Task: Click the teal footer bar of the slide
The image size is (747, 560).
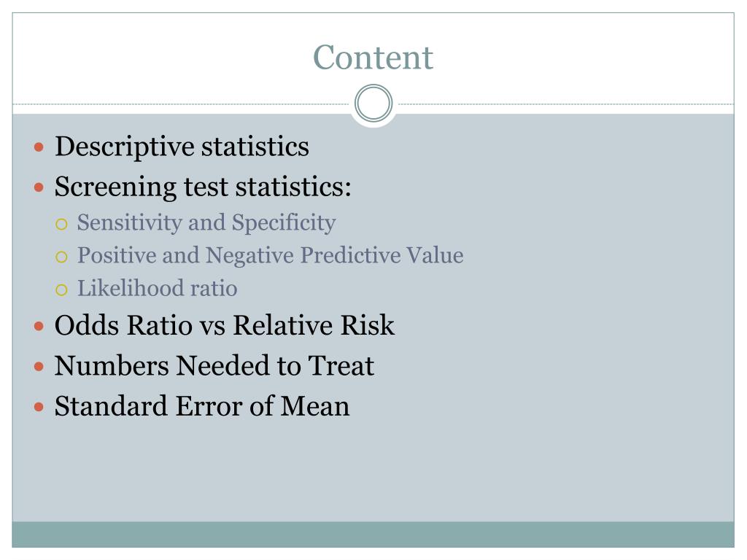Action: [x=373, y=534]
